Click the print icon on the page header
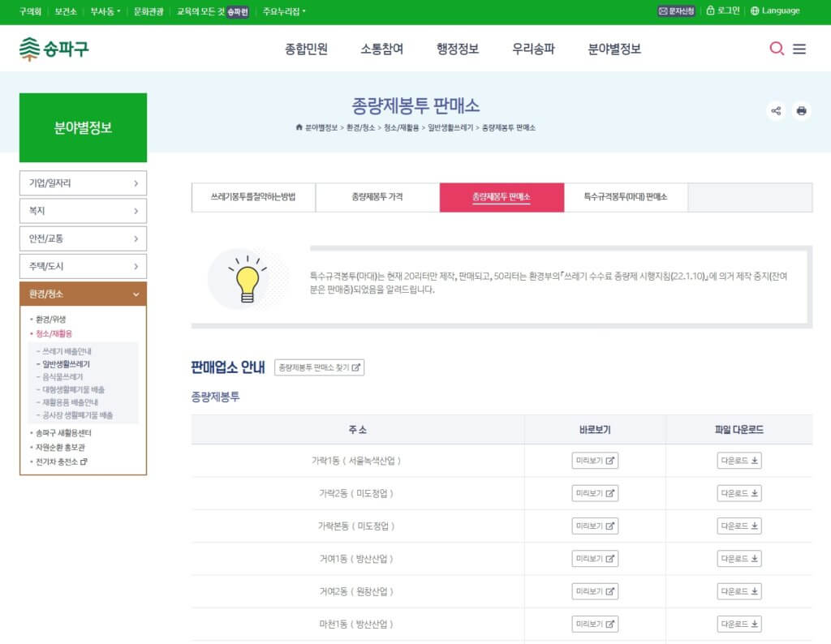 (x=800, y=111)
